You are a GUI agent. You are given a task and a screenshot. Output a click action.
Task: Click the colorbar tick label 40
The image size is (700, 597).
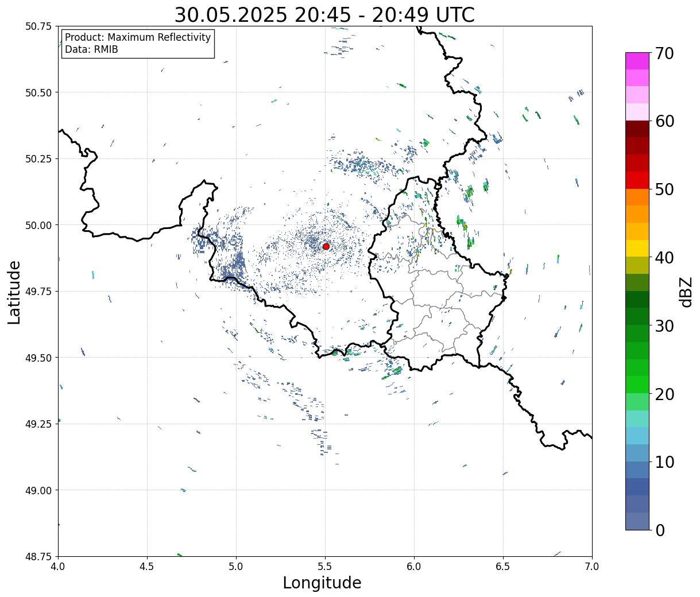(x=664, y=258)
